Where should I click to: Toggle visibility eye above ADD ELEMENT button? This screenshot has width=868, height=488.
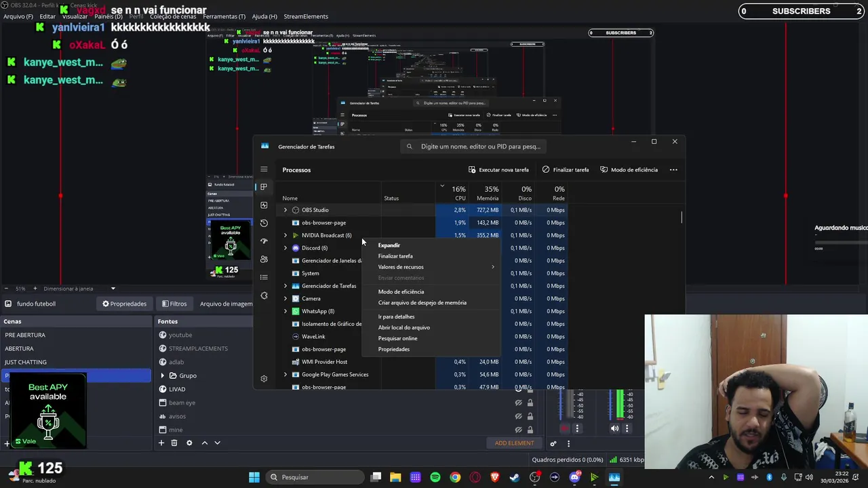tap(518, 430)
